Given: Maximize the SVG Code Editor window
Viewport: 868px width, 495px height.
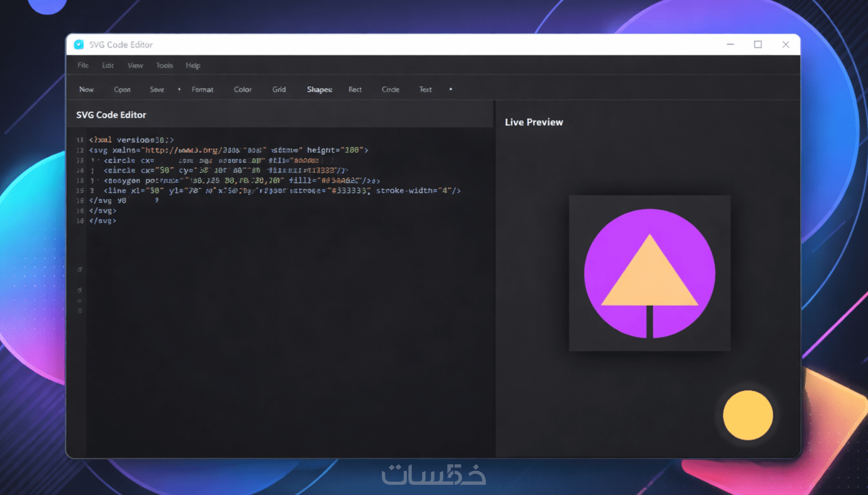Looking at the screenshot, I should 758,44.
